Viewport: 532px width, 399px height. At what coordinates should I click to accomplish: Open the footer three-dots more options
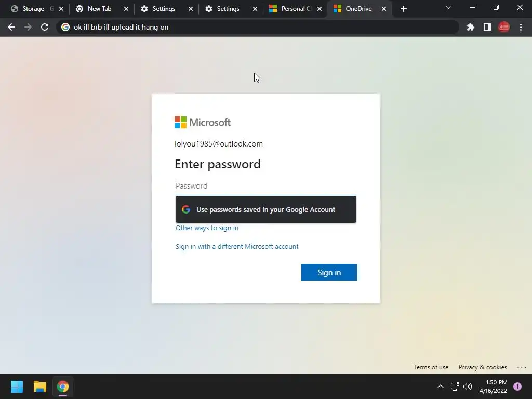(522, 367)
